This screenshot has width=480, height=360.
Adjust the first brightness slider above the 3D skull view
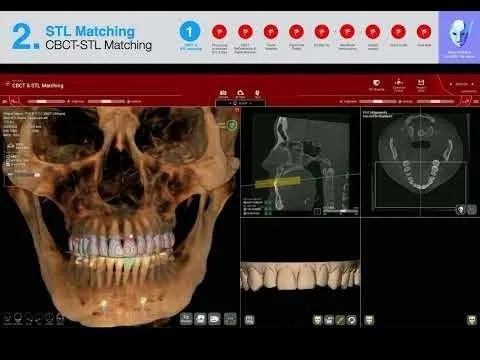47,101
